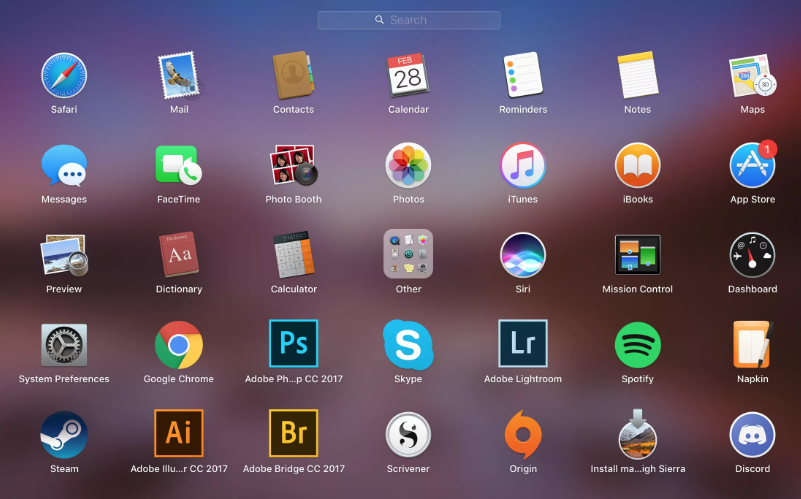
Task: Launch the Calculator
Action: point(293,255)
